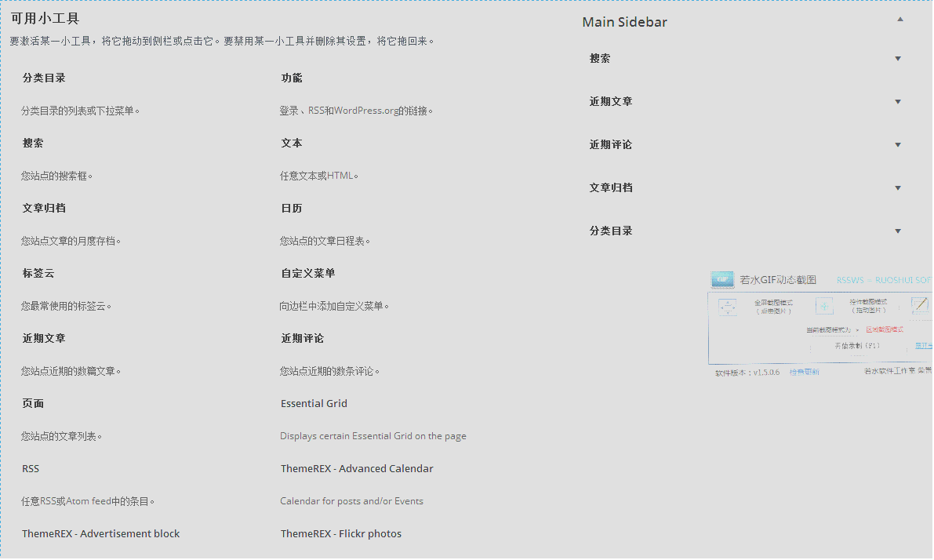Select ThemeREX - Advanced Calendar widget

pos(357,468)
